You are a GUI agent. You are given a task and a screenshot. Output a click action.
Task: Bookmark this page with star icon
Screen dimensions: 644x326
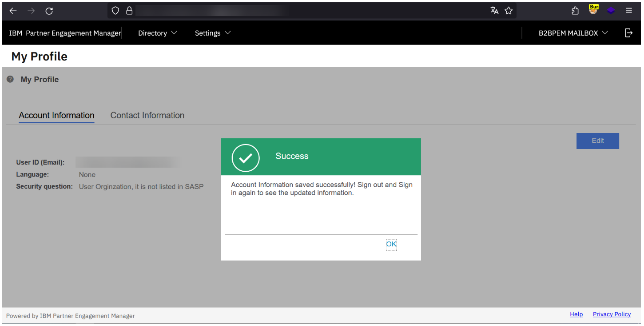point(509,11)
